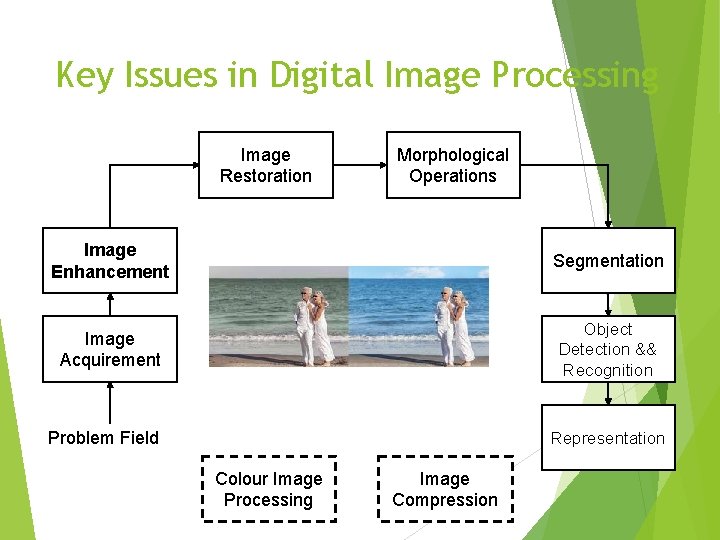720x540 pixels.
Task: Click the Object Detection && Recognition box
Action: tap(608, 349)
